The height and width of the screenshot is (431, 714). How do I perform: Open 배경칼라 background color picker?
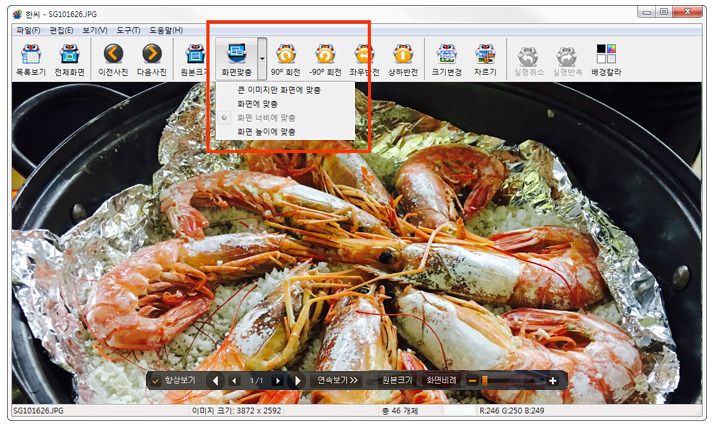click(606, 59)
